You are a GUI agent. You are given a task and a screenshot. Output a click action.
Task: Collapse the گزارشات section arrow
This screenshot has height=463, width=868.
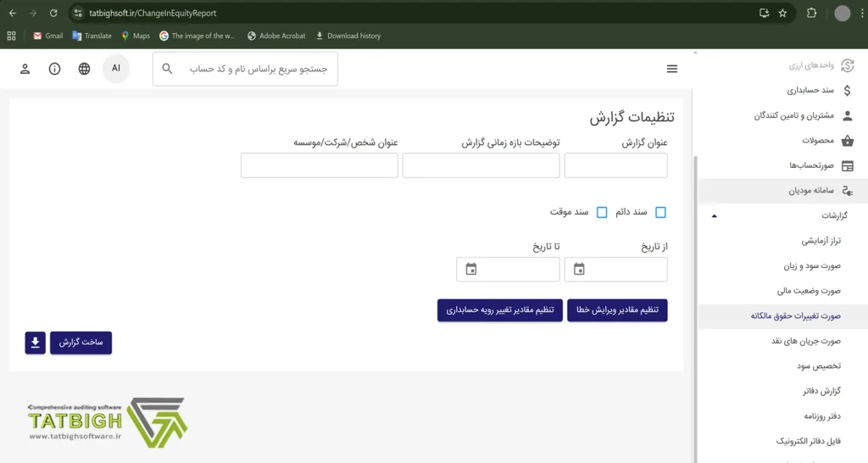click(x=714, y=216)
